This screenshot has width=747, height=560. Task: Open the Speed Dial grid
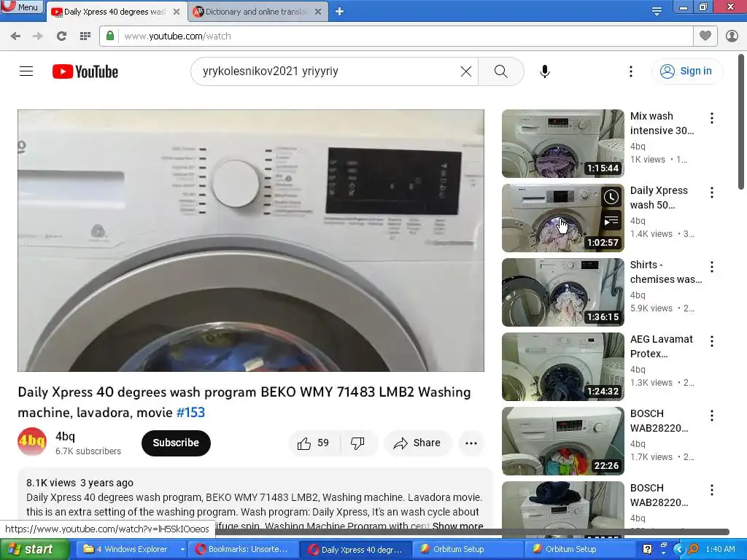click(85, 36)
